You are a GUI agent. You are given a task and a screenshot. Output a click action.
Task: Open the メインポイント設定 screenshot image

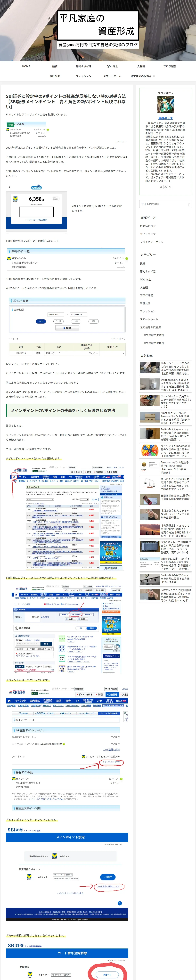point(67,874)
